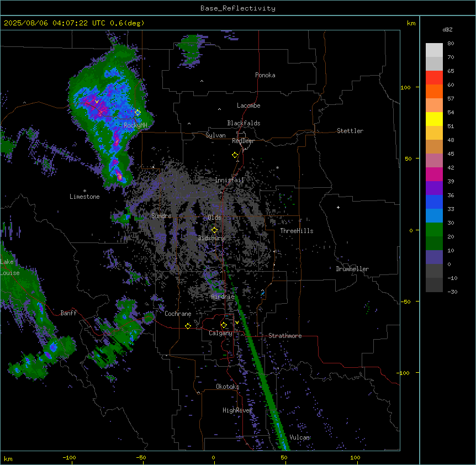This screenshot has height=465, width=476.
Task: Click the Didsbury town label
Action: [x=211, y=238]
